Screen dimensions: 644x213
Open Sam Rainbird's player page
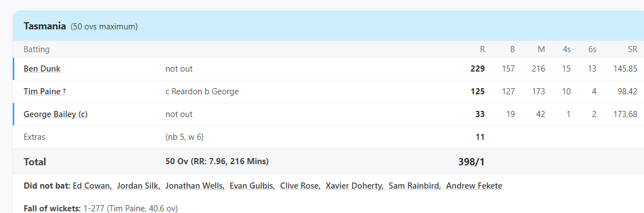pyautogui.click(x=415, y=185)
